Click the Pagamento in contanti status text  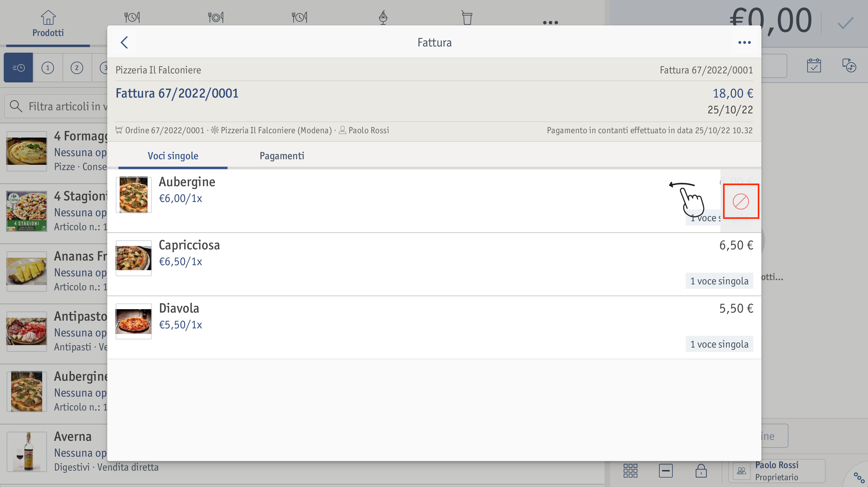tap(650, 130)
